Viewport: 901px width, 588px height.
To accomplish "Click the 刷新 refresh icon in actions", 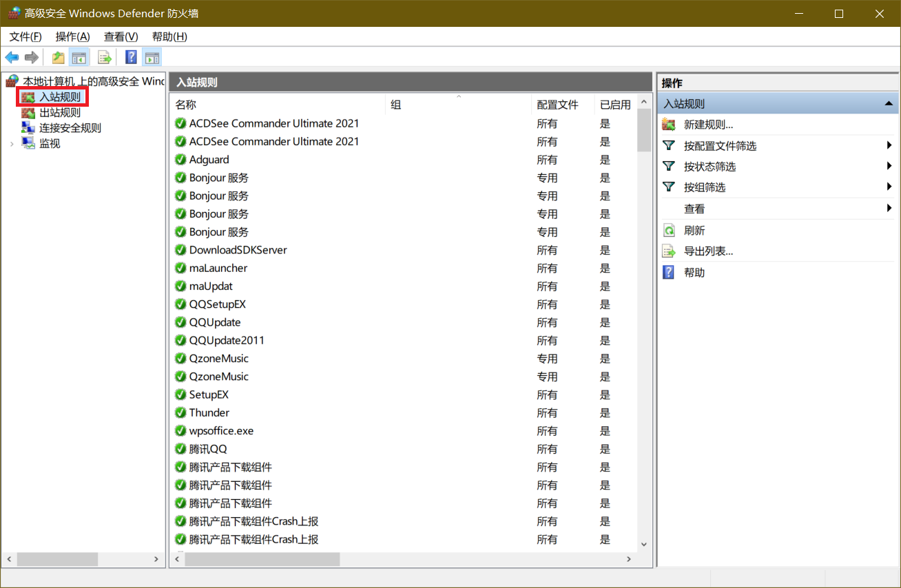I will click(x=669, y=230).
